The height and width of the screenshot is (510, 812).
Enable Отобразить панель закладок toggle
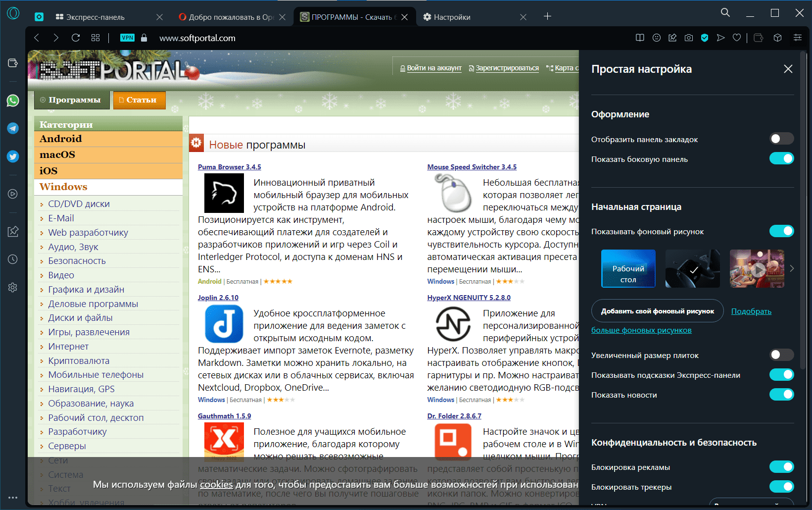[x=782, y=139]
